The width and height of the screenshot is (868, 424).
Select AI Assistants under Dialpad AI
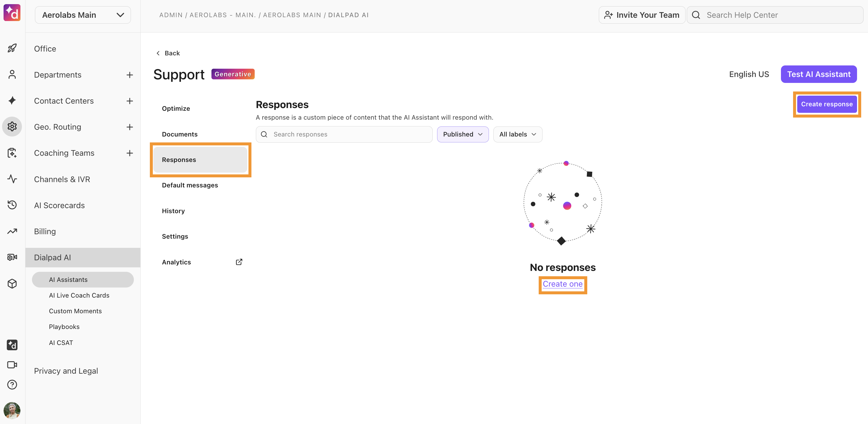tap(83, 280)
